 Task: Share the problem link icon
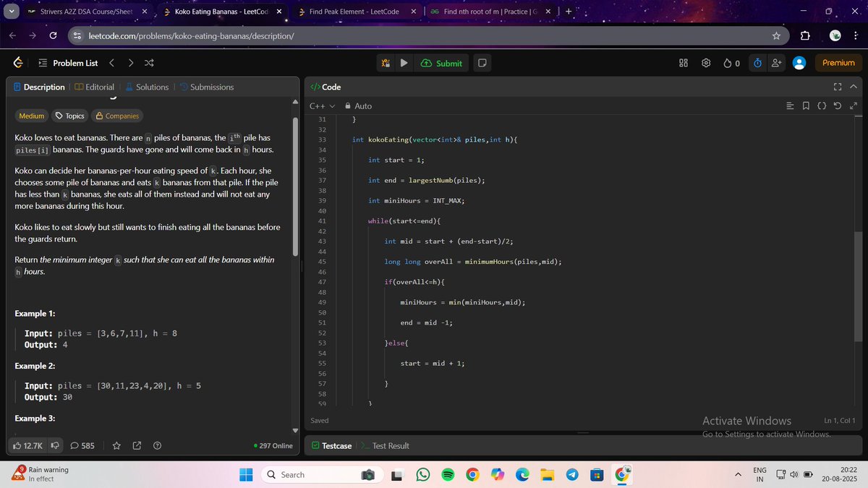(x=137, y=446)
